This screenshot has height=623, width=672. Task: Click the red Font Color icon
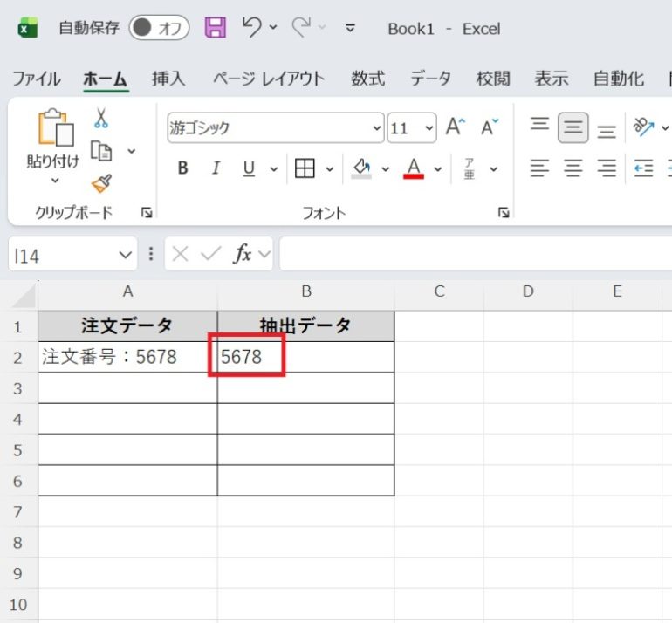pyautogui.click(x=414, y=168)
